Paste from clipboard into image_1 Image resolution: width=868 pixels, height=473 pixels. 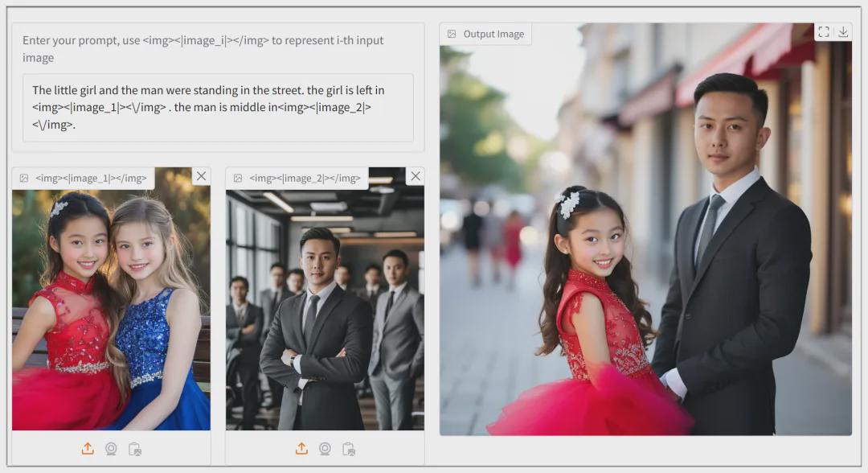click(x=135, y=449)
